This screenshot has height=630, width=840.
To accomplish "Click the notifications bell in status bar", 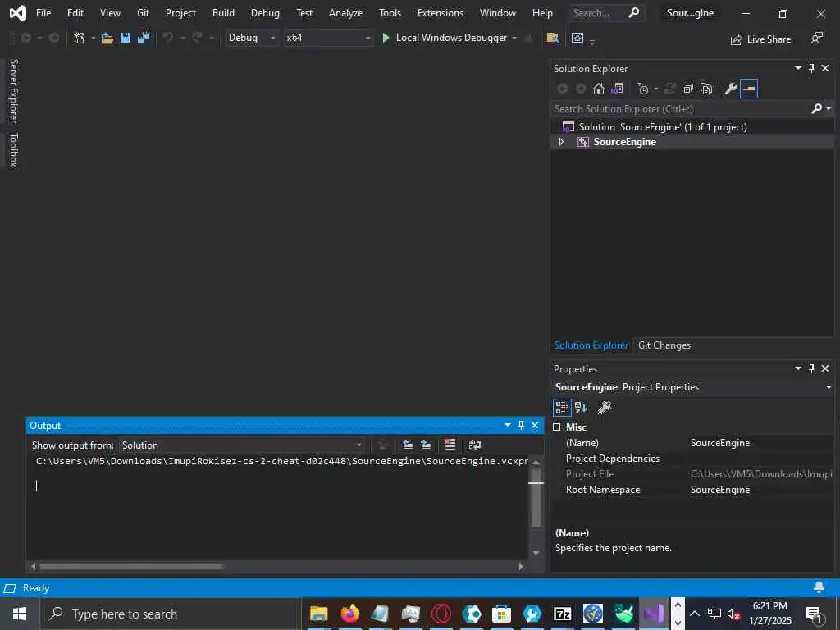I will click(x=819, y=587).
